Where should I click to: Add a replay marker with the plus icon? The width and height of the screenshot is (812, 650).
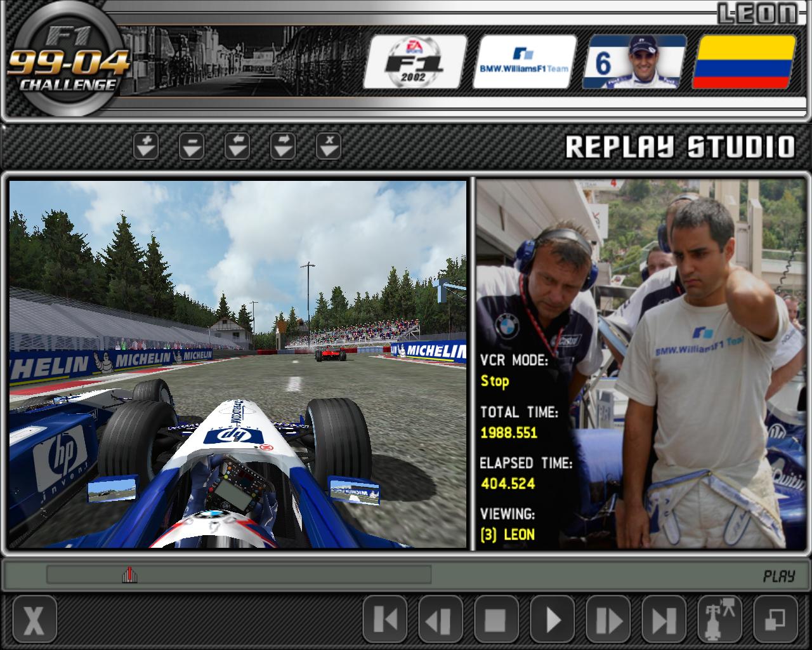(x=146, y=146)
